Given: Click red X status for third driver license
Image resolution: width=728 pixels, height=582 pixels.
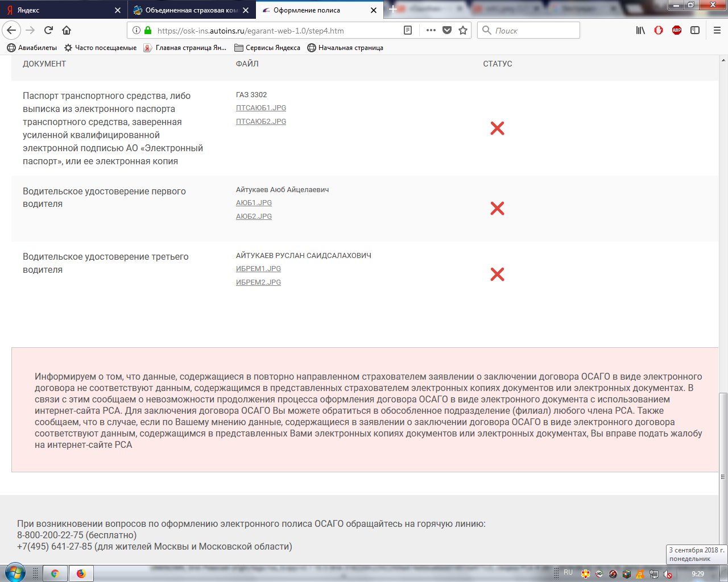Looking at the screenshot, I should [497, 275].
